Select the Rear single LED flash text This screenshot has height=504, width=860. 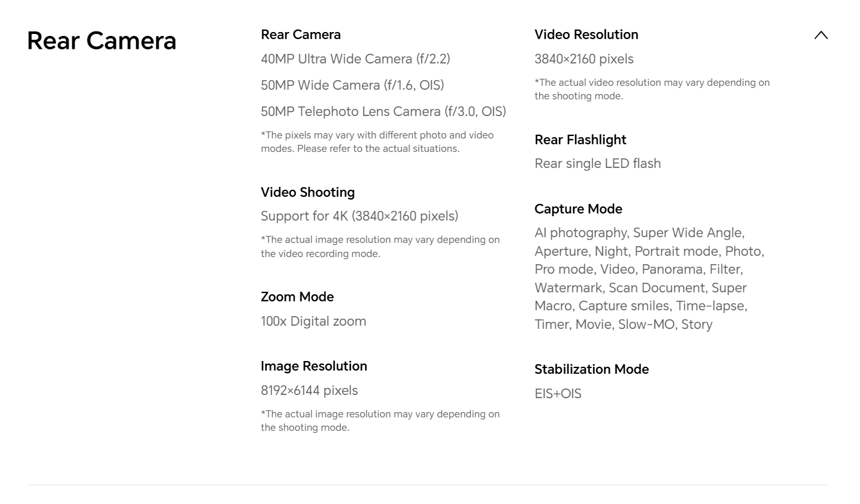(598, 164)
